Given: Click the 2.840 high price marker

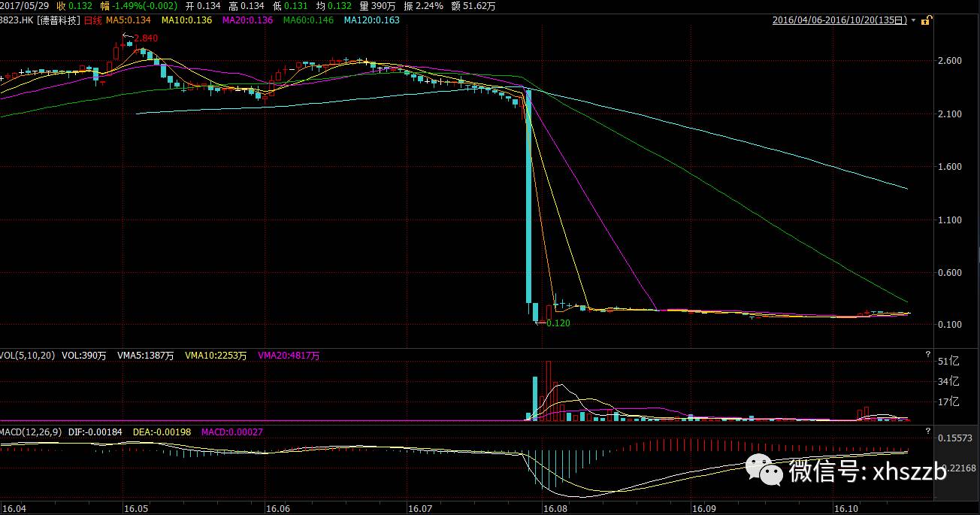Looking at the screenshot, I should pos(146,38).
